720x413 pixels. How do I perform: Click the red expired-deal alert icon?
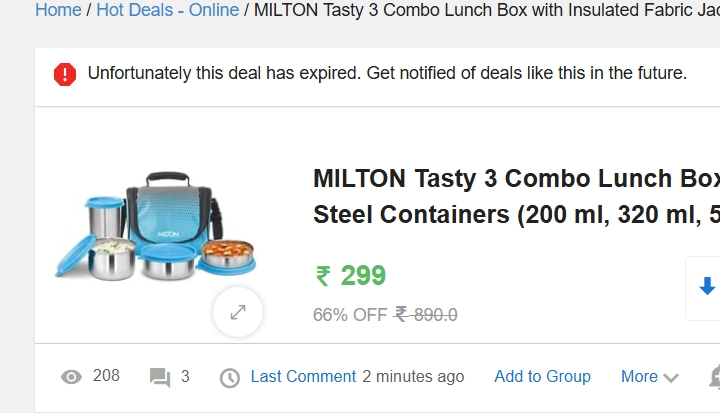coord(65,74)
